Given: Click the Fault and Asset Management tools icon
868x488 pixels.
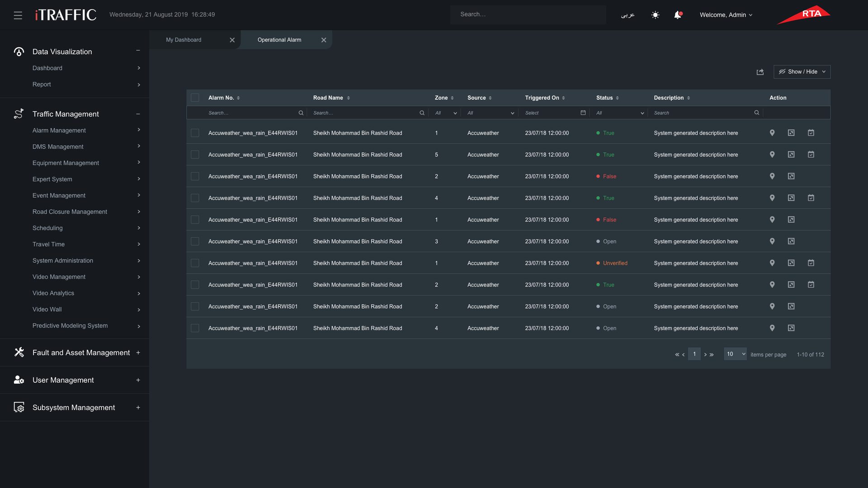Looking at the screenshot, I should pyautogui.click(x=19, y=352).
